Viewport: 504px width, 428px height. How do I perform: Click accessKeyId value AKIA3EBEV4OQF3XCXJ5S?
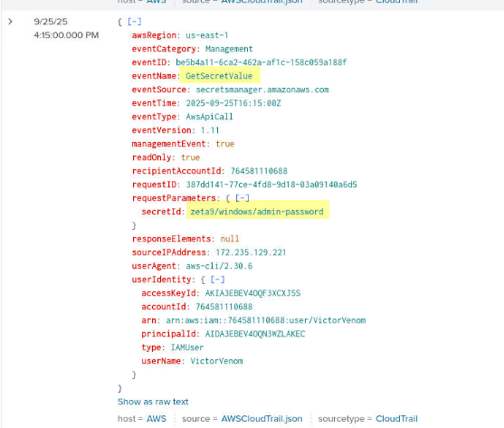(x=252, y=293)
